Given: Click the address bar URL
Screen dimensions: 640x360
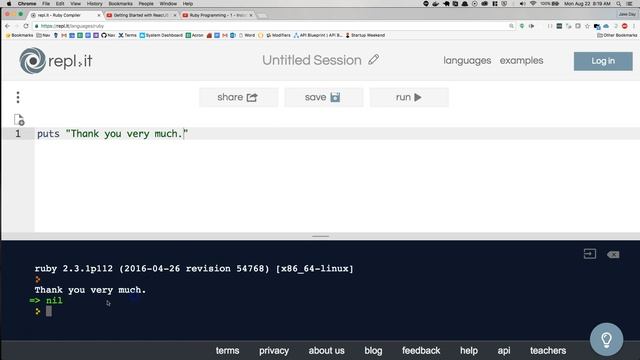Looking at the screenshot, I should pos(72,26).
